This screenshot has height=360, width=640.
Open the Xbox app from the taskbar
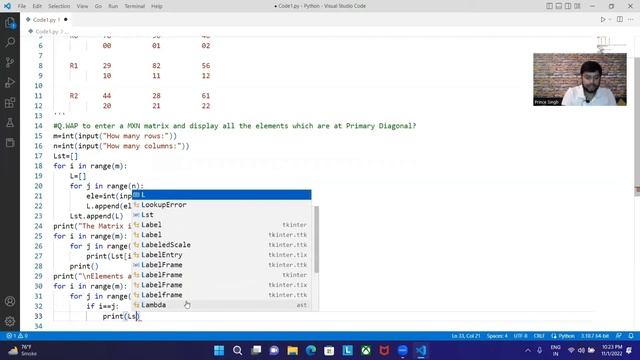pos(366,351)
